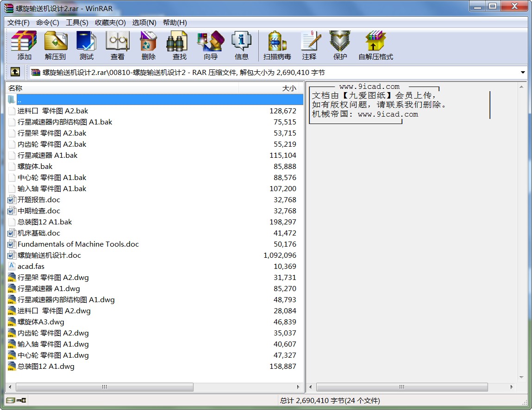Open the Find (查找) binoculars icon

tap(179, 45)
